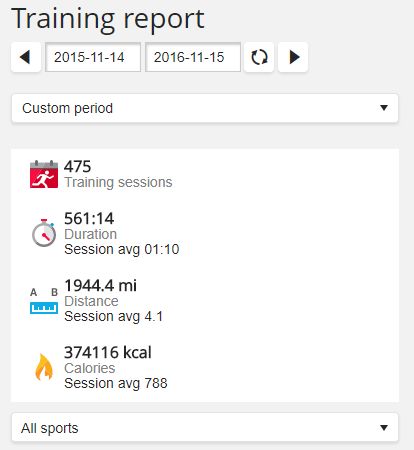Click the Session avg 01:10 text

point(122,249)
